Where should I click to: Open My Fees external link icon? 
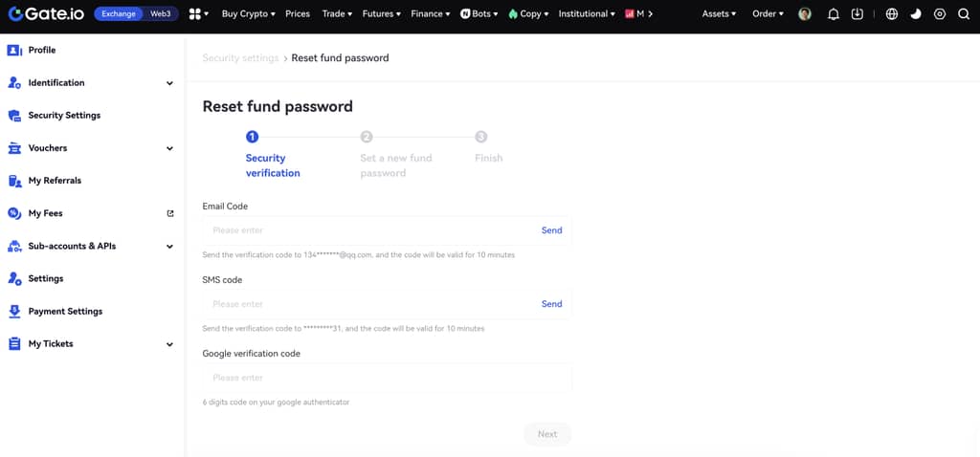point(170,213)
